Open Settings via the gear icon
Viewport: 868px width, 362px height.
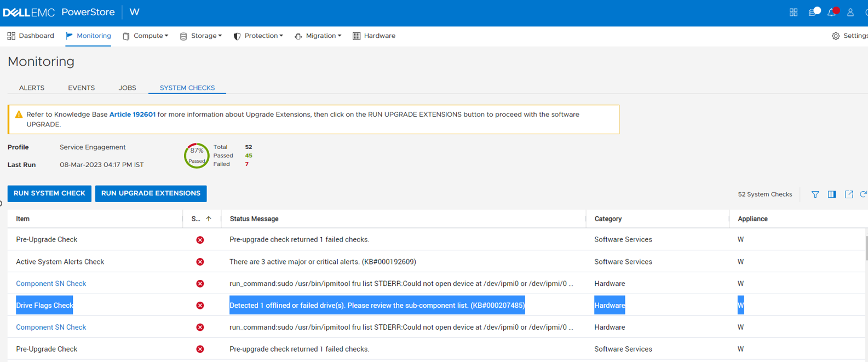coord(836,36)
